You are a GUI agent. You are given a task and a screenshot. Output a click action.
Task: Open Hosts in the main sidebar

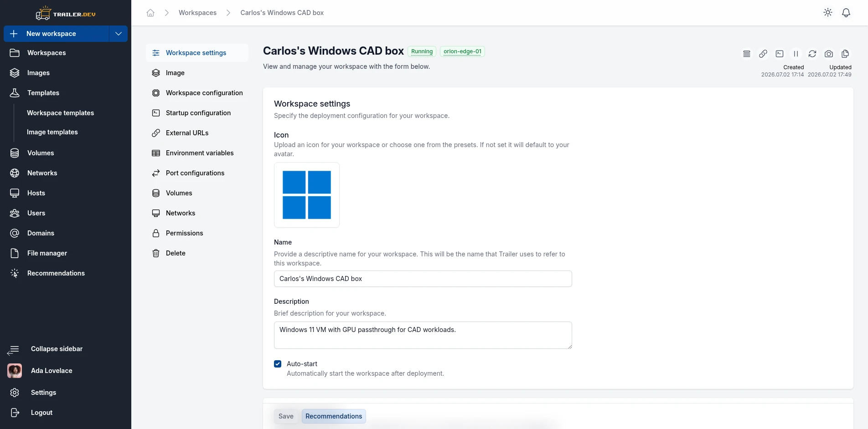(x=66, y=193)
